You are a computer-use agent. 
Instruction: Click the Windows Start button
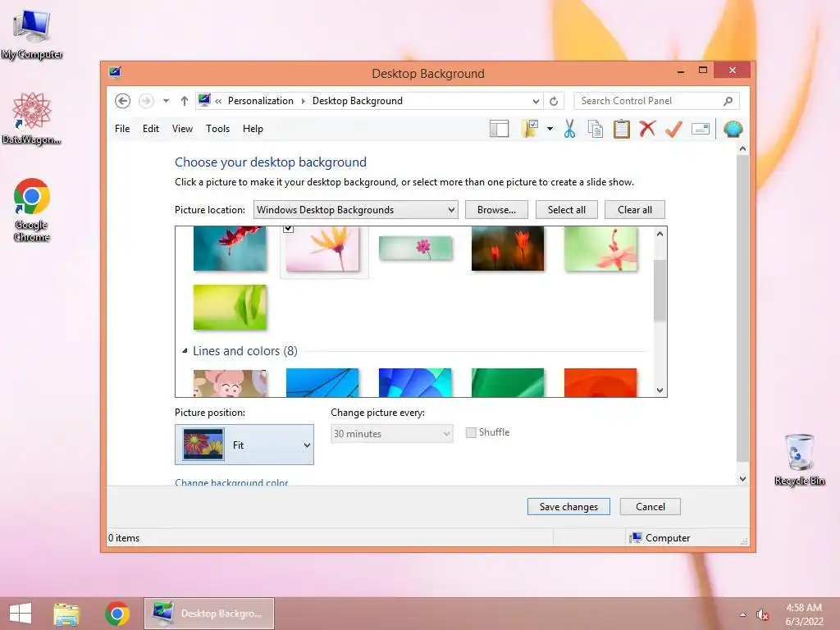tap(21, 614)
